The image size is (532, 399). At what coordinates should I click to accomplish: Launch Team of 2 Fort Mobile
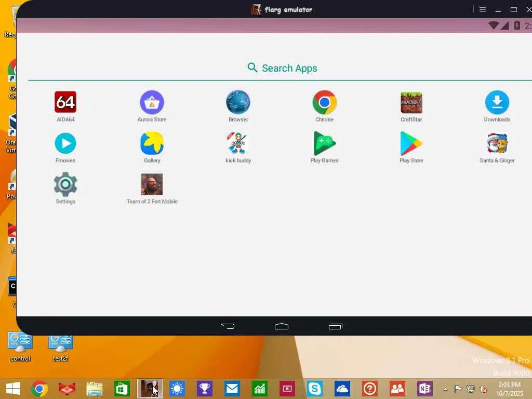152,184
